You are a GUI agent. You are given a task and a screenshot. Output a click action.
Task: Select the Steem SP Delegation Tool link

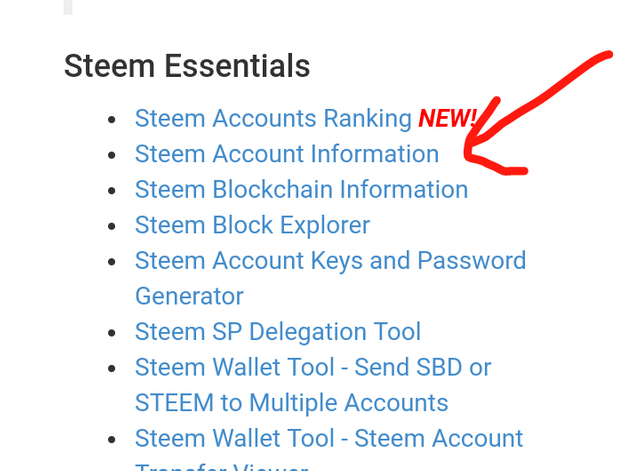pyautogui.click(x=277, y=332)
